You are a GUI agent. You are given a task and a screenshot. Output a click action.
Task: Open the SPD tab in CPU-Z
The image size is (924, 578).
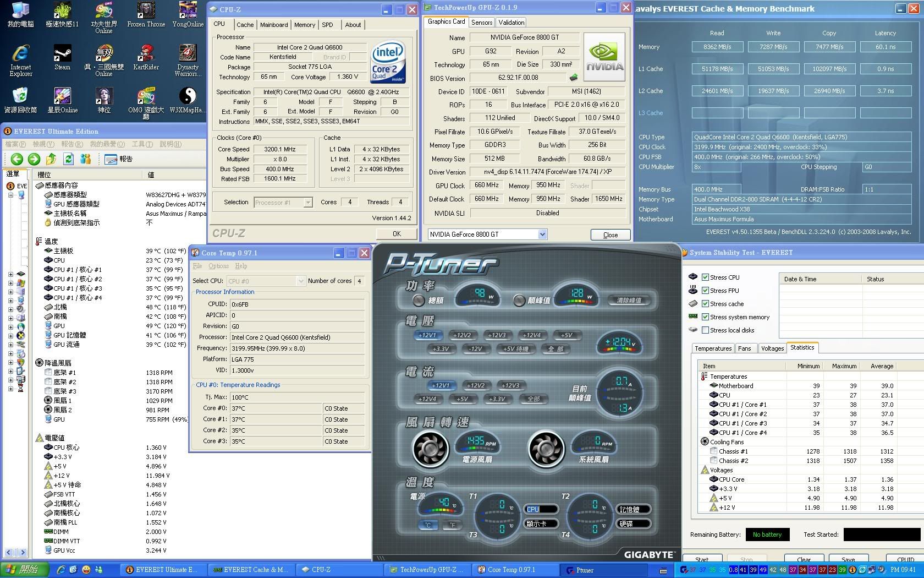pos(327,25)
